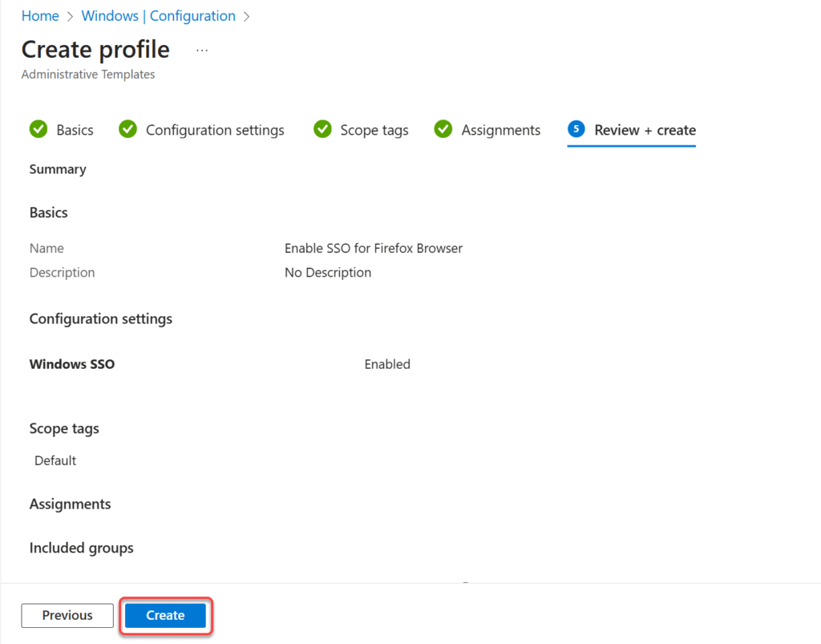Open the Home breadcrumb link
This screenshot has width=821, height=644.
[40, 16]
